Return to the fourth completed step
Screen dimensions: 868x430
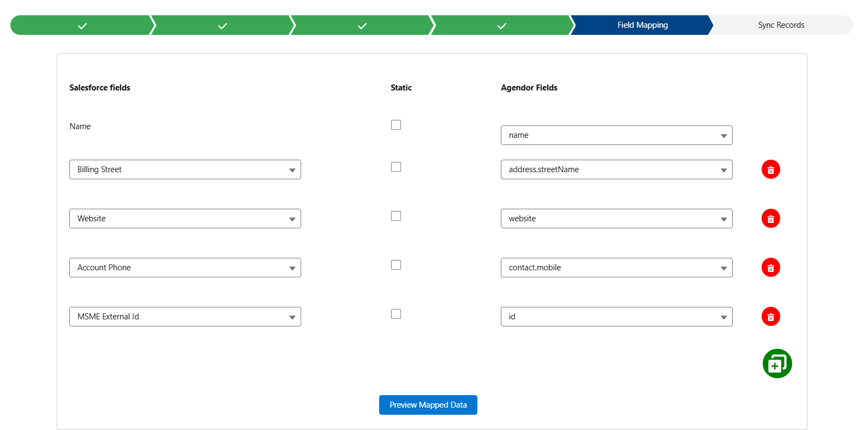pyautogui.click(x=501, y=26)
